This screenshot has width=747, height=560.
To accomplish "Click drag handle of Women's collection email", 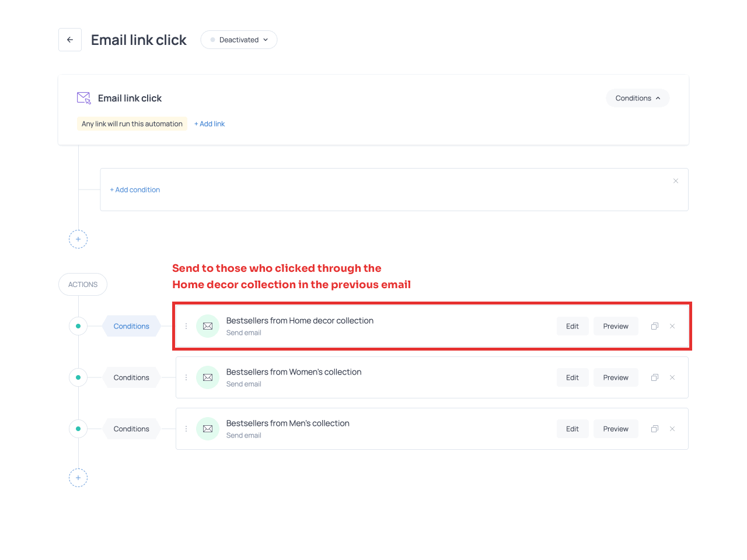I will click(186, 377).
